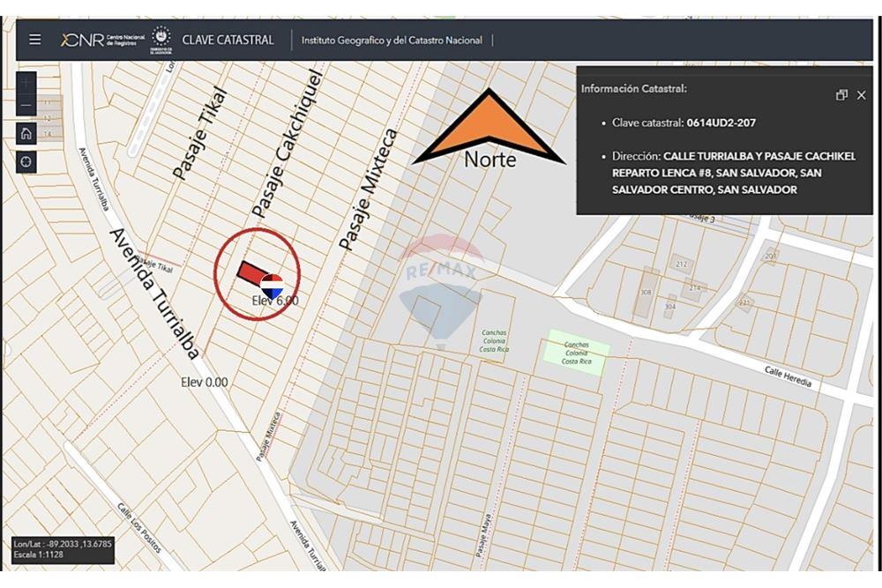Click the Clave catastral 0614UD2-207 value
This screenshot has height=588, width=882.
point(721,123)
